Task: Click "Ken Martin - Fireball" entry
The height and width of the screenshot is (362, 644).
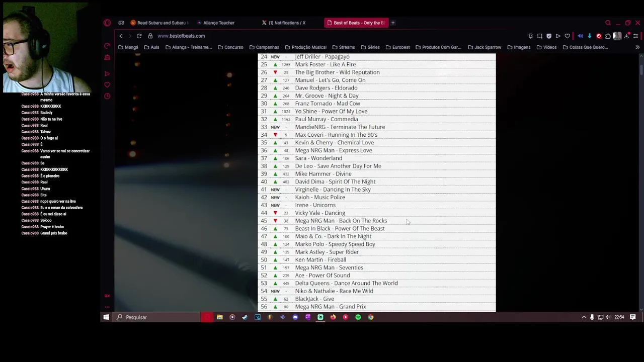Action: point(320,260)
